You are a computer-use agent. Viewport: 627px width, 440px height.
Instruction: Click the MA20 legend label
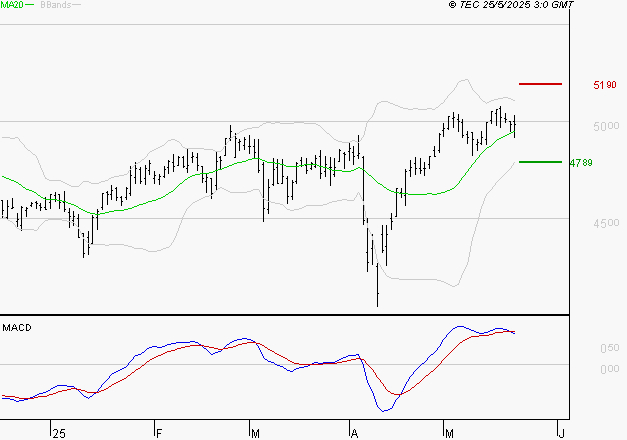[x=11, y=5]
